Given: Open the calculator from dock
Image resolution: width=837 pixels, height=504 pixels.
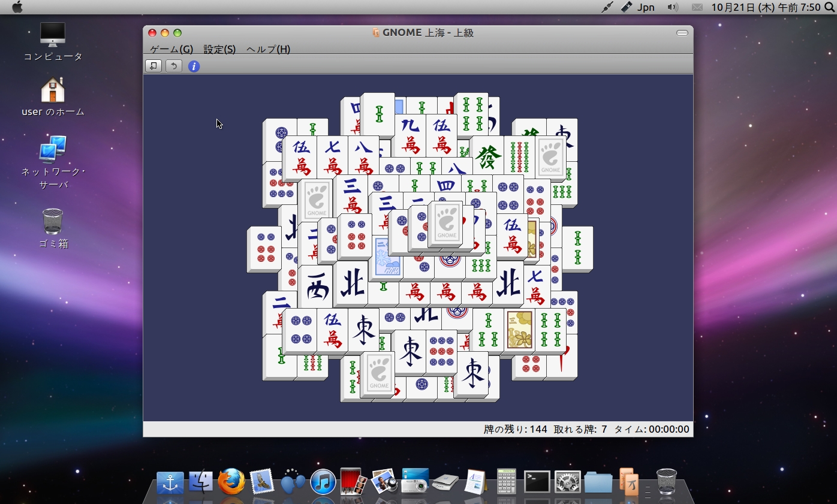Looking at the screenshot, I should pyautogui.click(x=507, y=482).
